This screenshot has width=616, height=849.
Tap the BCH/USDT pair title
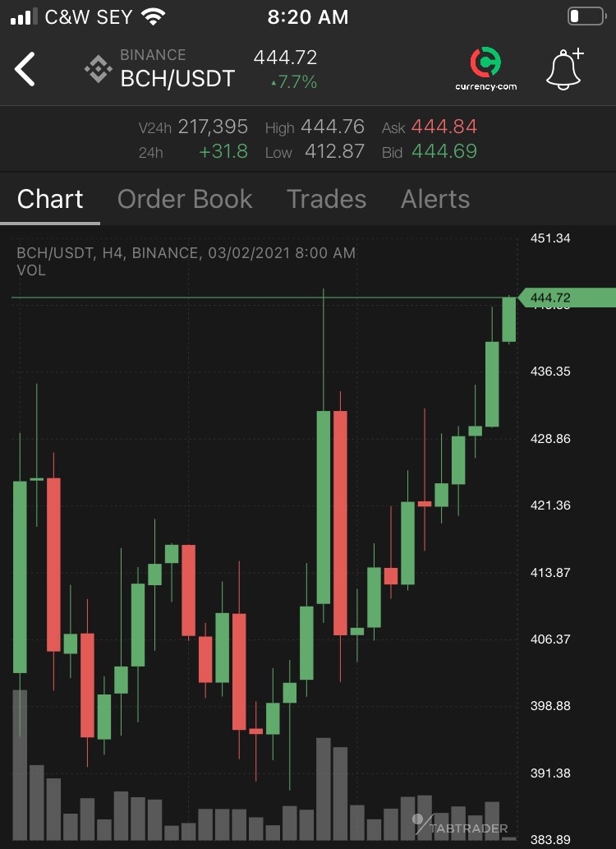pyautogui.click(x=177, y=79)
